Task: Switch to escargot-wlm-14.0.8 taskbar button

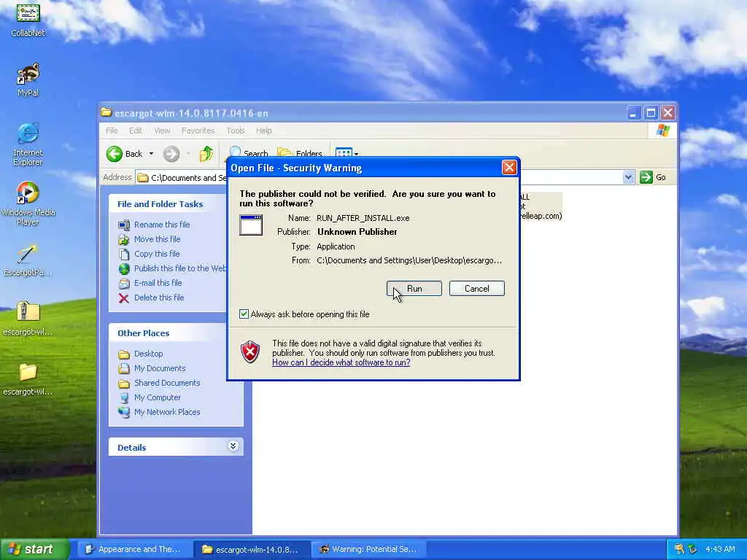Action: [252, 549]
